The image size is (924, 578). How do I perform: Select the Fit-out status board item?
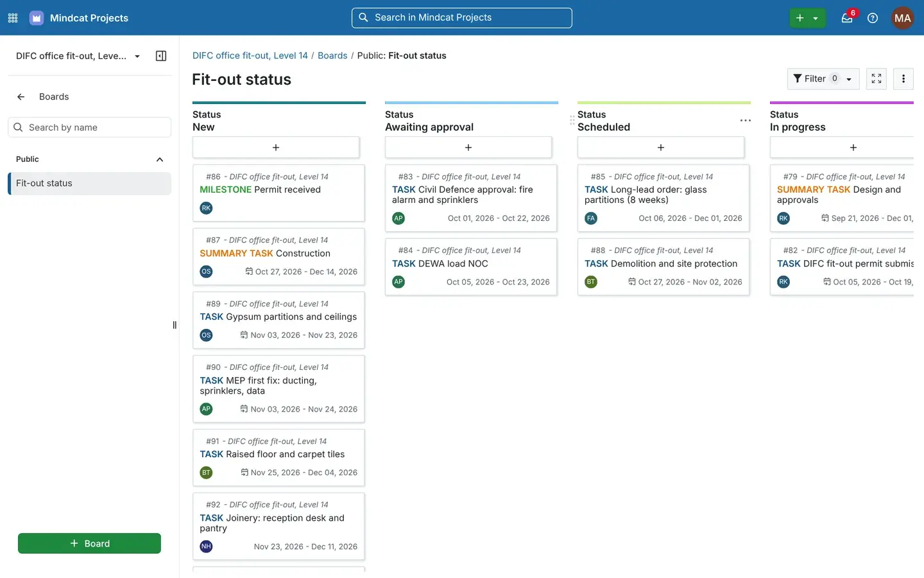point(89,184)
